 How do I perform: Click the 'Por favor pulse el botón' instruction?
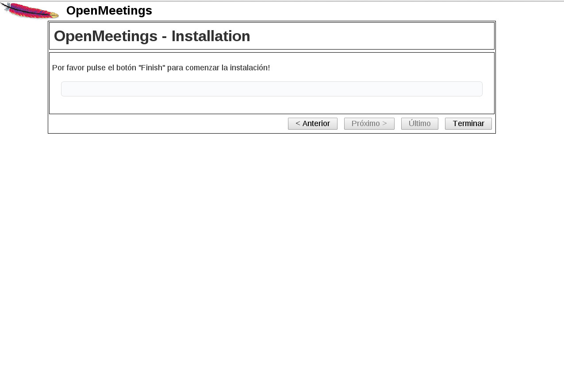pyautogui.click(x=161, y=68)
